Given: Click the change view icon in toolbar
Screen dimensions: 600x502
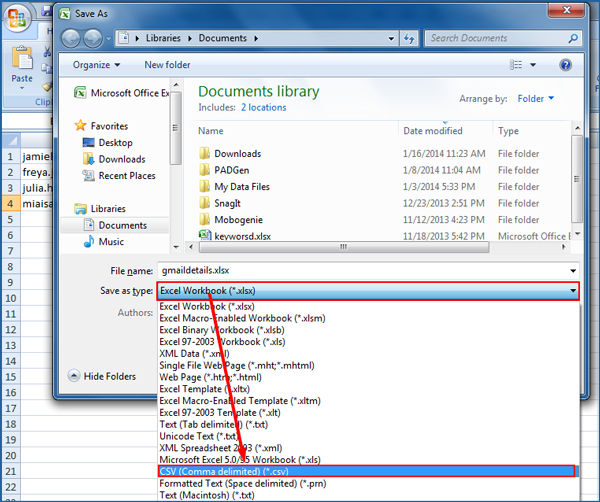Looking at the screenshot, I should (516, 65).
